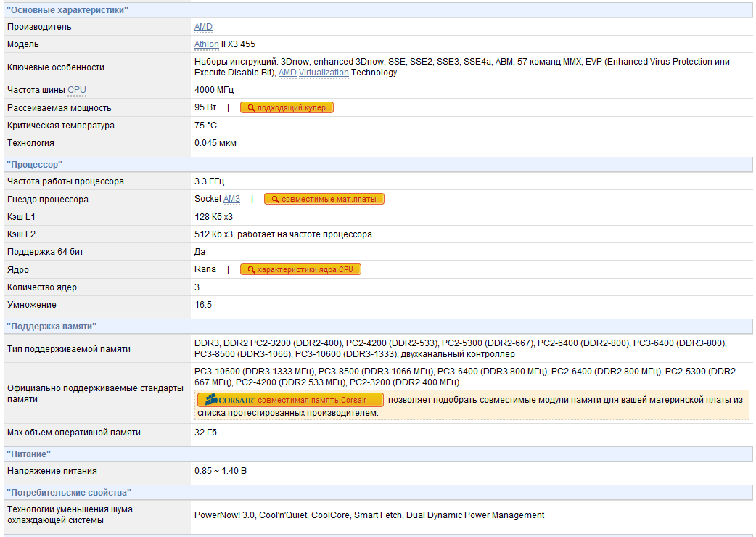Viewport: 756px width, 537px height.
Task: Select the "Производитель" row label
Action: 39,27
